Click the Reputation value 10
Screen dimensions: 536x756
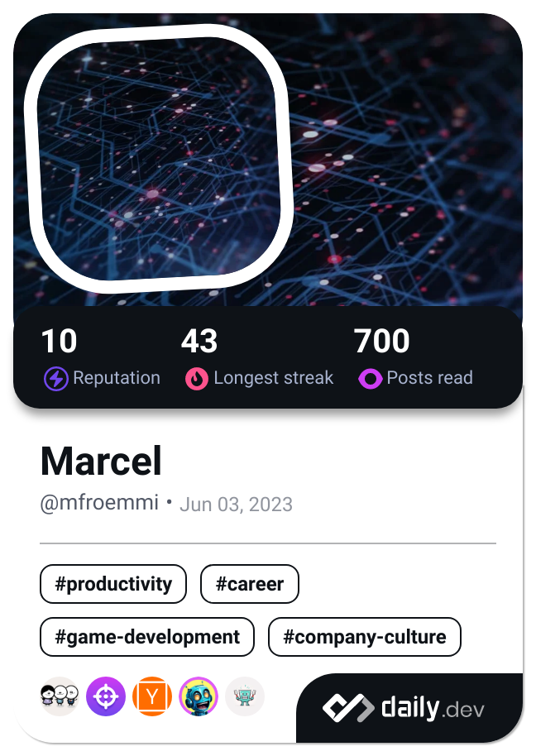(x=58, y=342)
